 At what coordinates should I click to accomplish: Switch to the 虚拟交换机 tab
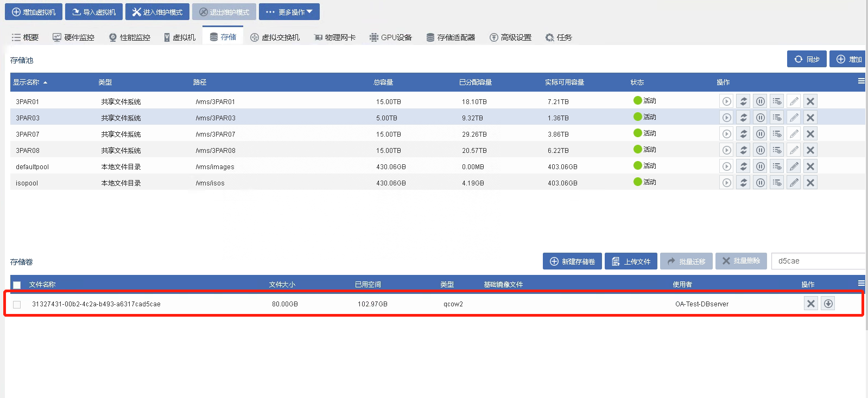pyautogui.click(x=275, y=37)
